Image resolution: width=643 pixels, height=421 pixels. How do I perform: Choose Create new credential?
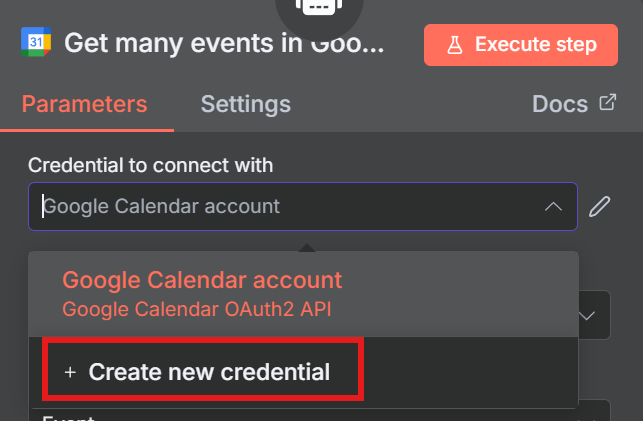[x=208, y=372]
